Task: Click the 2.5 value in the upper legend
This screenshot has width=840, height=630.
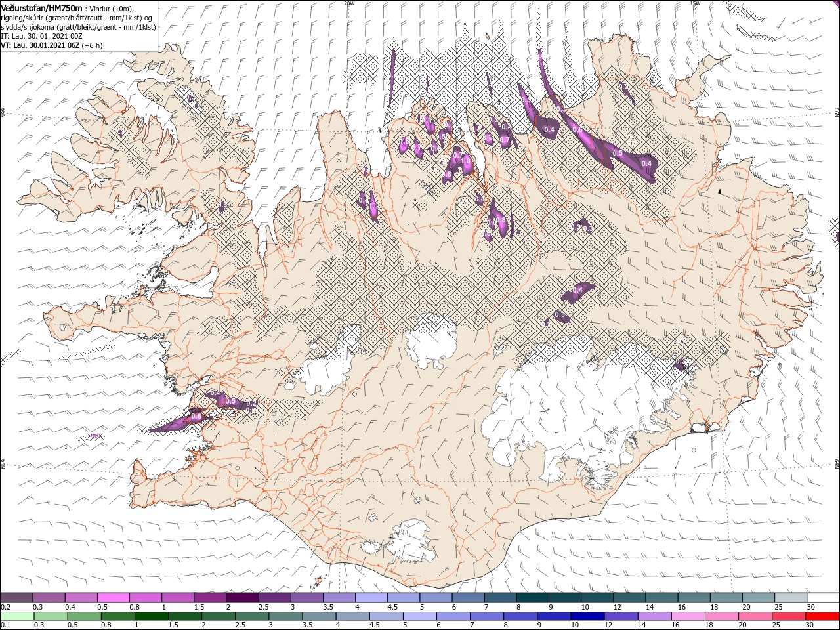Action: click(x=263, y=607)
